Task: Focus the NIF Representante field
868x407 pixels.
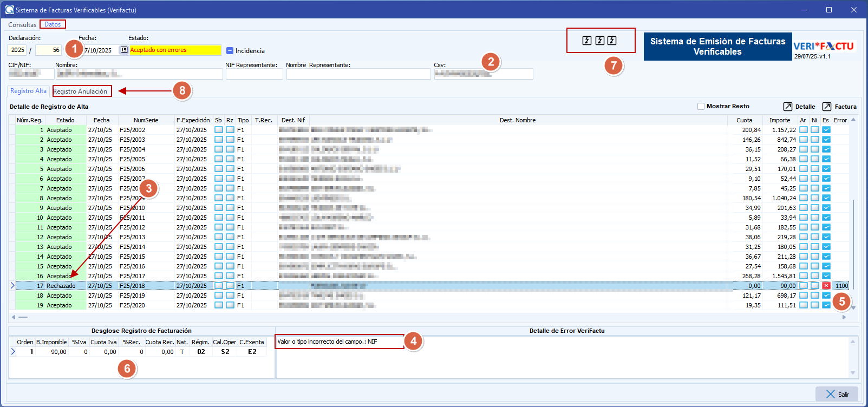Action: pyautogui.click(x=254, y=74)
